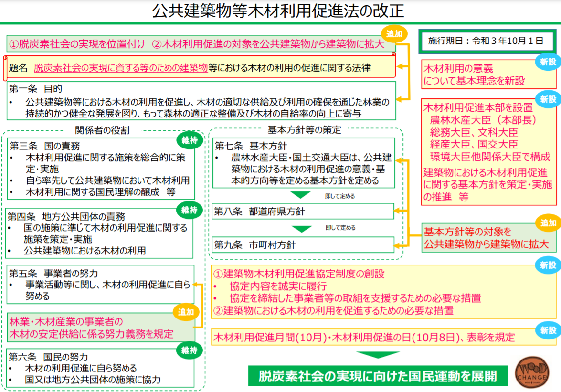561x392 pixels.
Task: Click "総務大臣、文科大臣" line
Action: [474, 132]
